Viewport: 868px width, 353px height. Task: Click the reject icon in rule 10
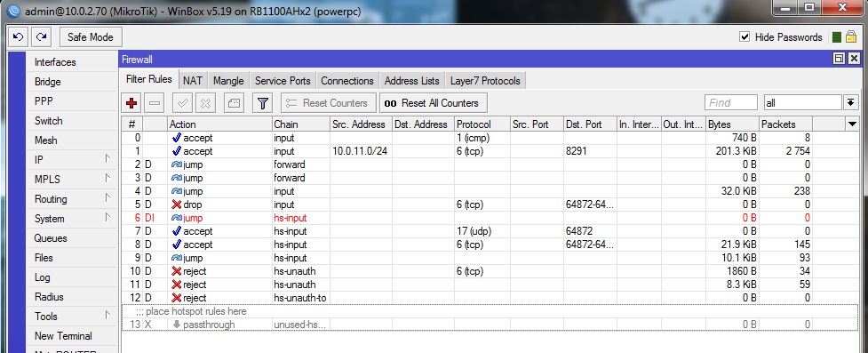pyautogui.click(x=177, y=271)
